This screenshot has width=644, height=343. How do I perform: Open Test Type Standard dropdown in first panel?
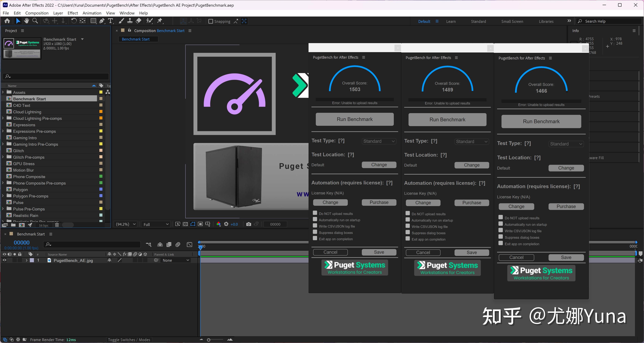click(x=379, y=141)
